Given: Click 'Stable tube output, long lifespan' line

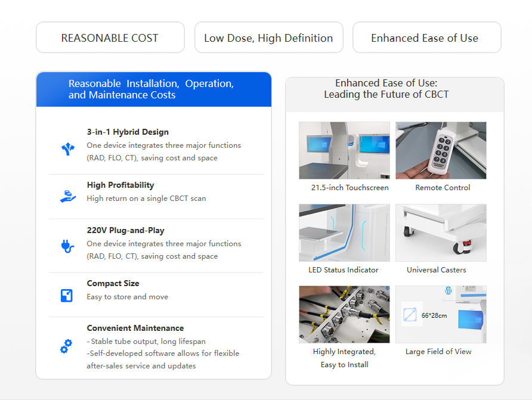Looking at the screenshot, I should click(146, 342).
